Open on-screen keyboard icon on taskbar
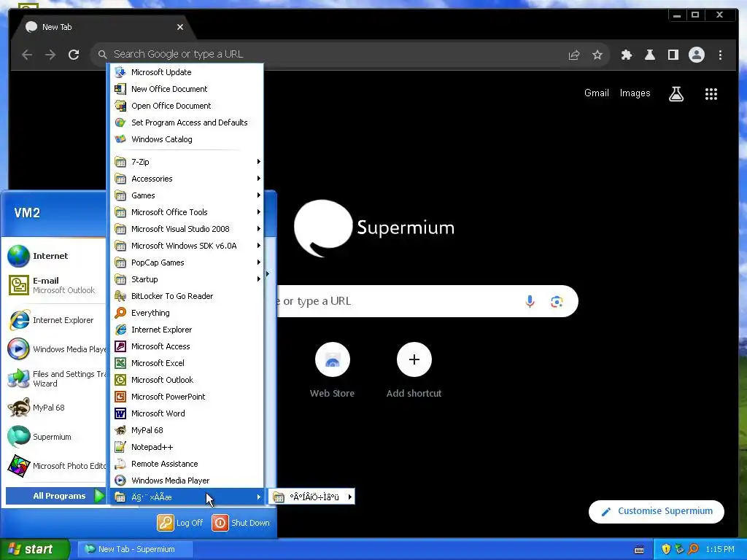Image resolution: width=747 pixels, height=560 pixels. (x=639, y=550)
